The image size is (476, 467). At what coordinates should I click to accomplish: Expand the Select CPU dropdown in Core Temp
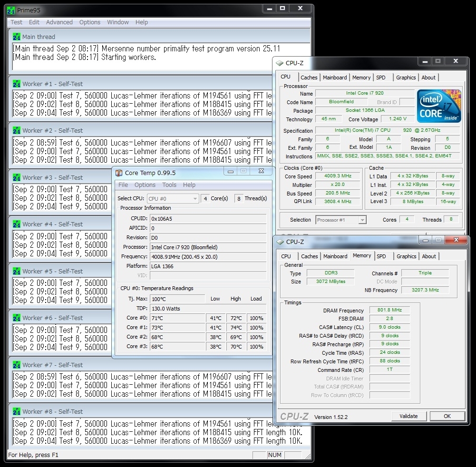coord(173,199)
